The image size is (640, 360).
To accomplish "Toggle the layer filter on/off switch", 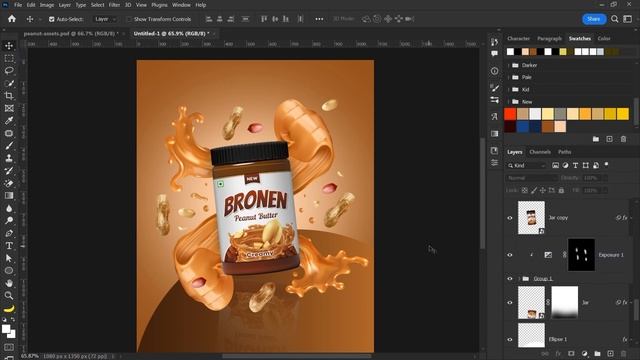I will [607, 164].
